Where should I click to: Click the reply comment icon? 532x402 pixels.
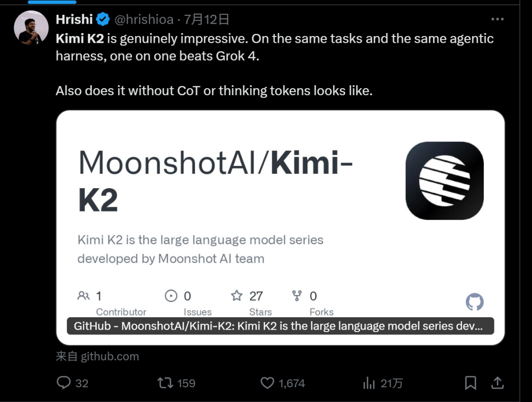(64, 383)
